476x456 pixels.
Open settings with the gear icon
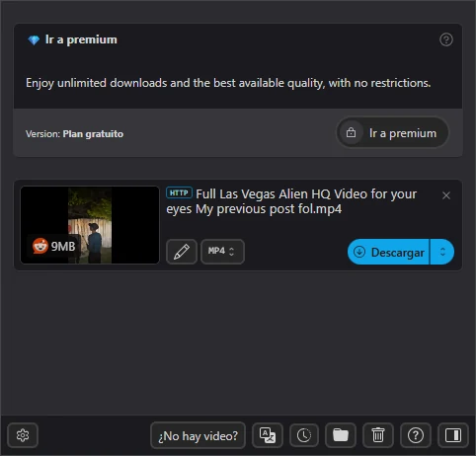[23, 435]
